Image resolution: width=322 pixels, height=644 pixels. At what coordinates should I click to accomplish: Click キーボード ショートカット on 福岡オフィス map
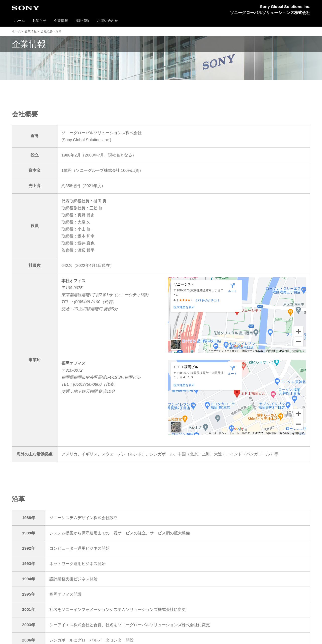(224, 433)
